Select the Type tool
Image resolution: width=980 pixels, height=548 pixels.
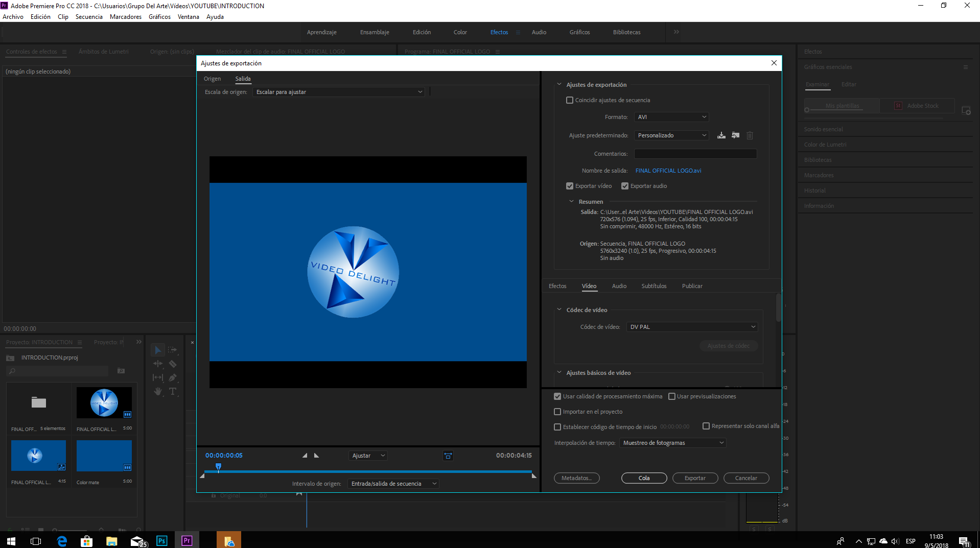[173, 391]
